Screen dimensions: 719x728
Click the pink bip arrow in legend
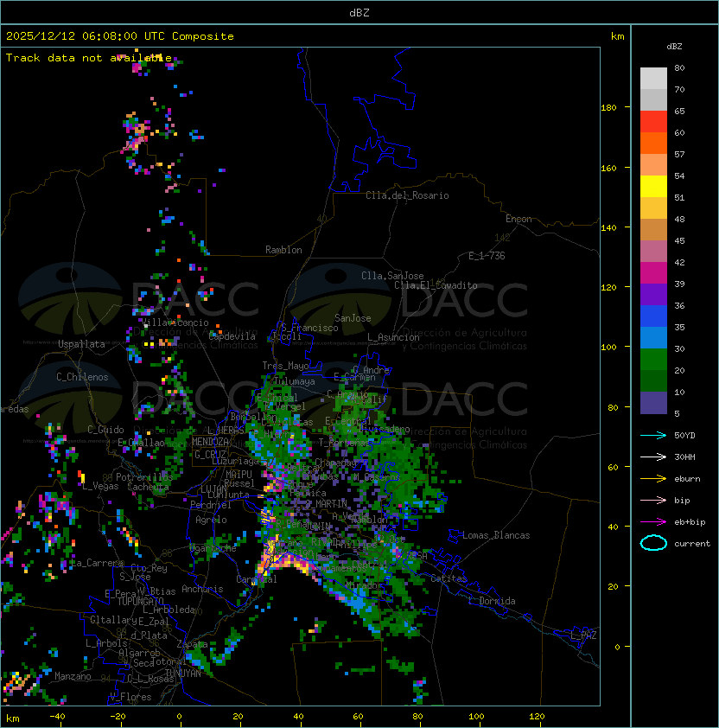pos(653,500)
